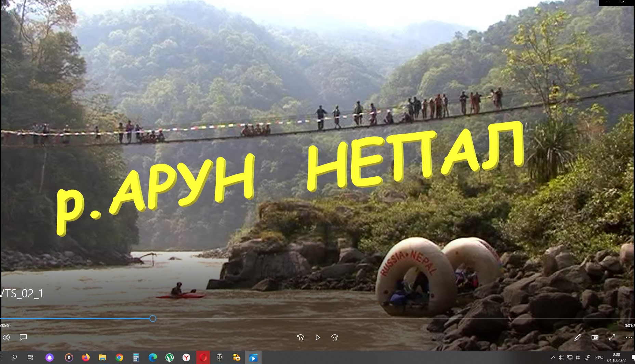Show hidden system tray icons
Viewport: 635px width, 364px height.
[553, 358]
